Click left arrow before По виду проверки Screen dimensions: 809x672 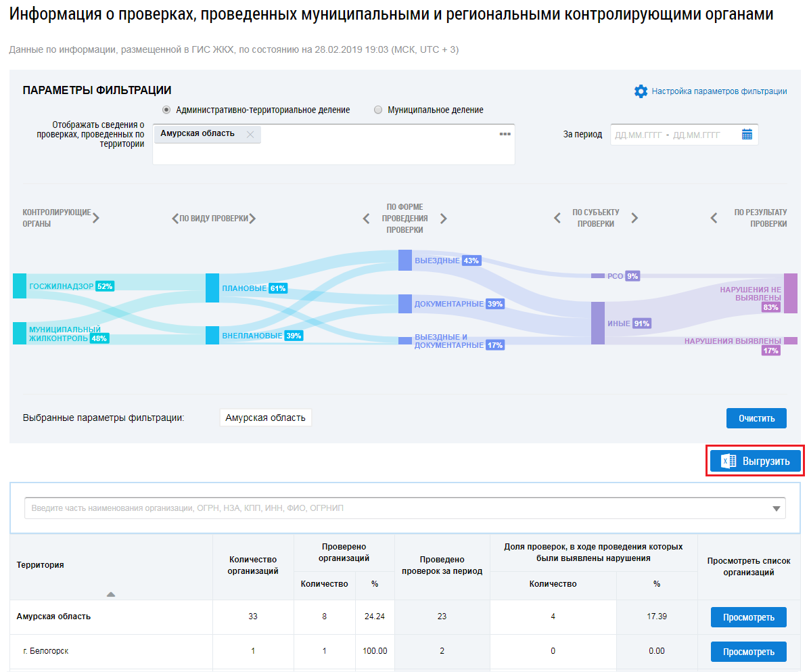pos(175,219)
